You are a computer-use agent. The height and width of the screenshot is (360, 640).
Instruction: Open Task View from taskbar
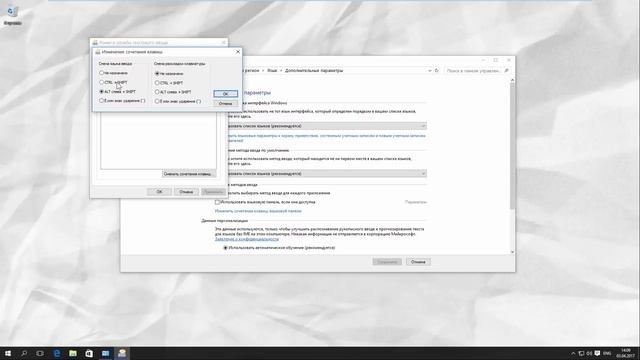tap(40, 353)
